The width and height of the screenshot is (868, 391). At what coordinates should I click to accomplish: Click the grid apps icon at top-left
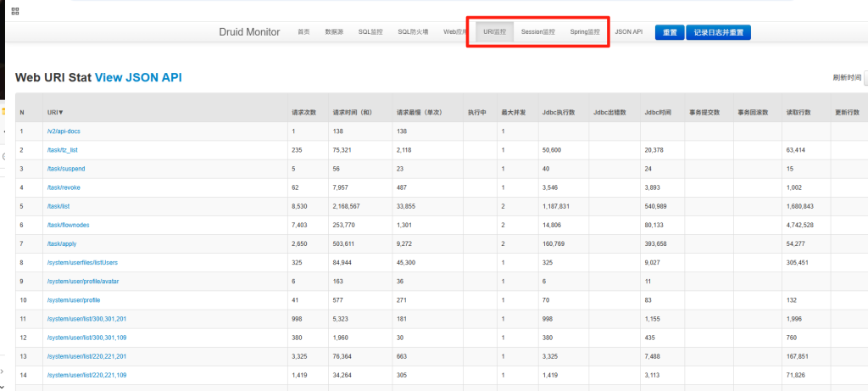click(x=15, y=11)
